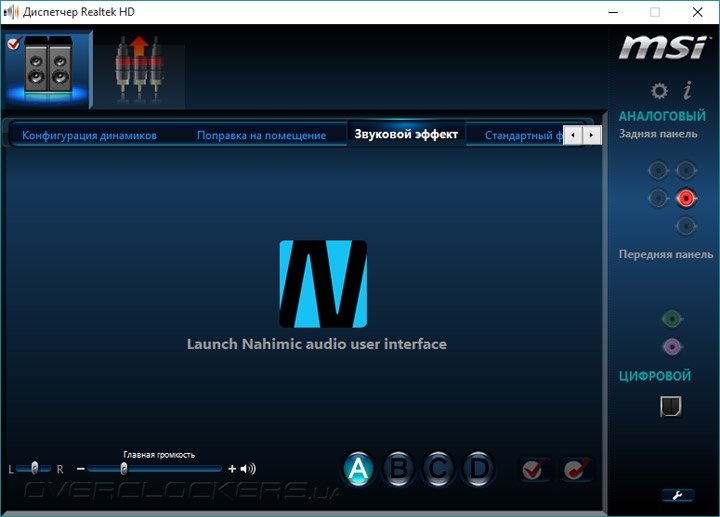The height and width of the screenshot is (517, 720).
Task: Launch Nahimic via the N logo
Action: coord(323,284)
